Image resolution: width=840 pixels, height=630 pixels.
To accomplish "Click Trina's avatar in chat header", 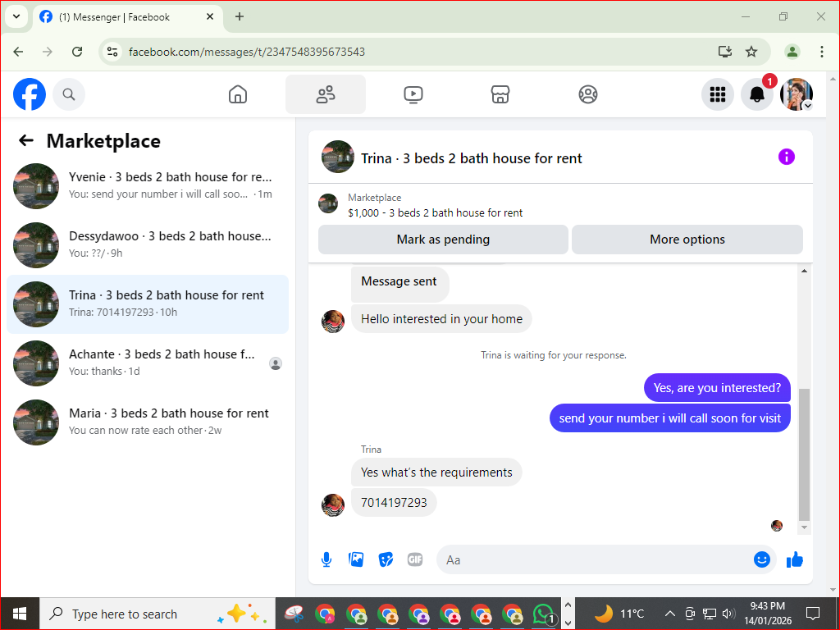I will click(338, 157).
